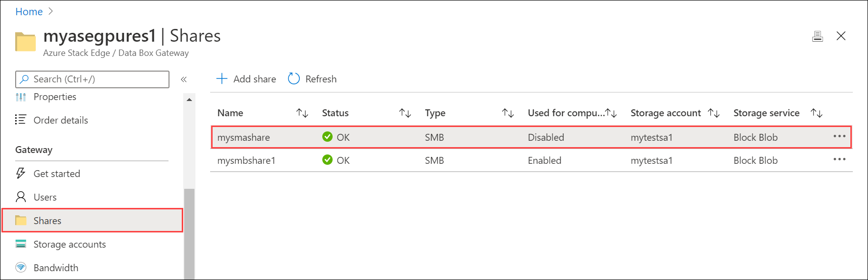Sort table by Name column arrows
The image size is (868, 280).
[302, 113]
